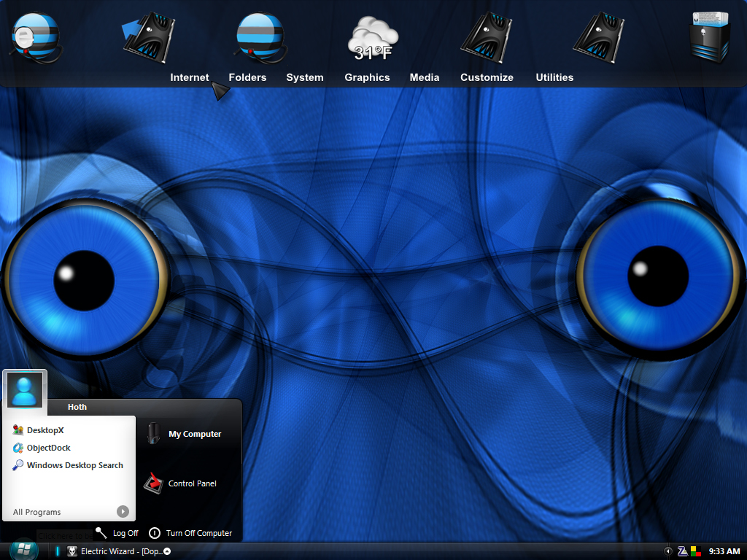Click the Hoth user avatar picture
Image resolution: width=747 pixels, height=560 pixels.
pos(25,389)
